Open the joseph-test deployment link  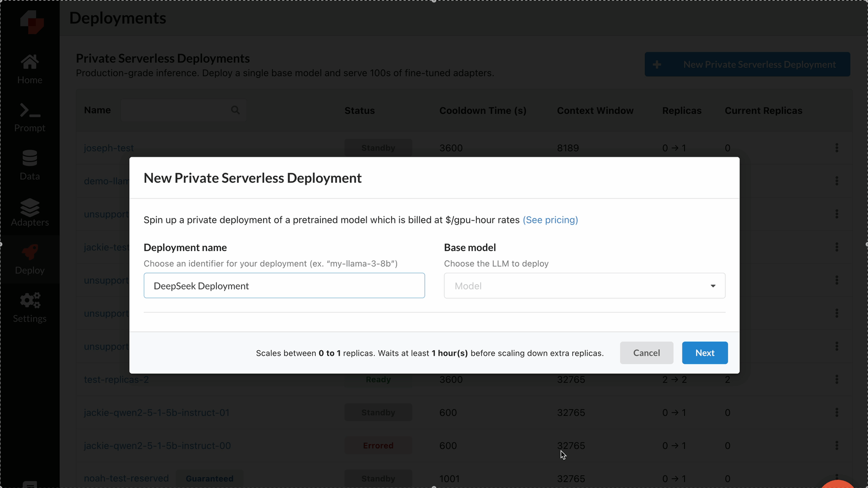pos(108,147)
